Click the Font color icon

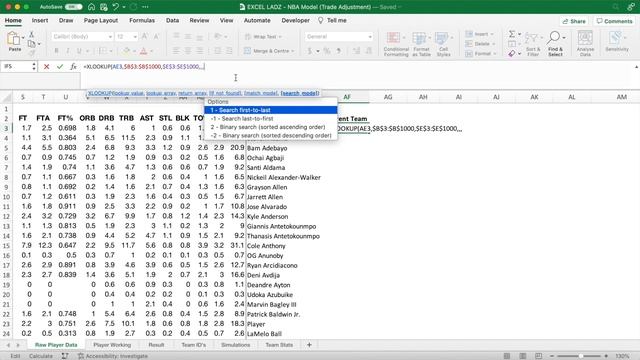[143, 51]
